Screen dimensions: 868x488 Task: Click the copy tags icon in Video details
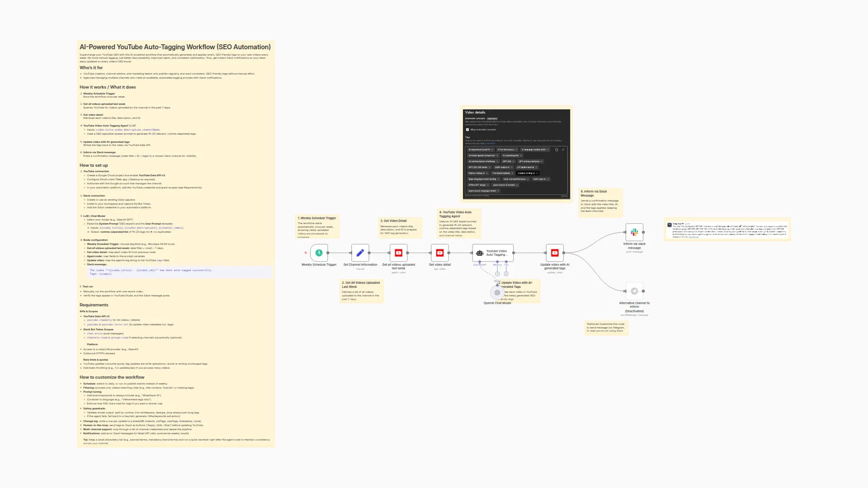point(557,150)
